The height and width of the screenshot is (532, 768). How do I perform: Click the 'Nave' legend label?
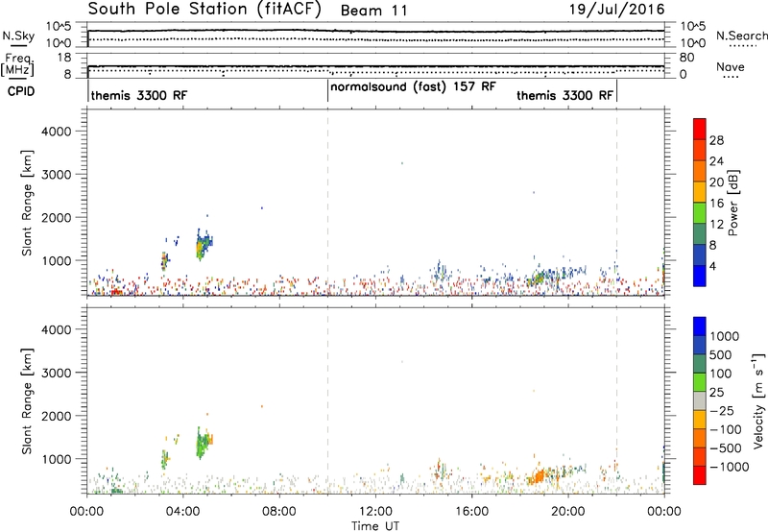(731, 66)
